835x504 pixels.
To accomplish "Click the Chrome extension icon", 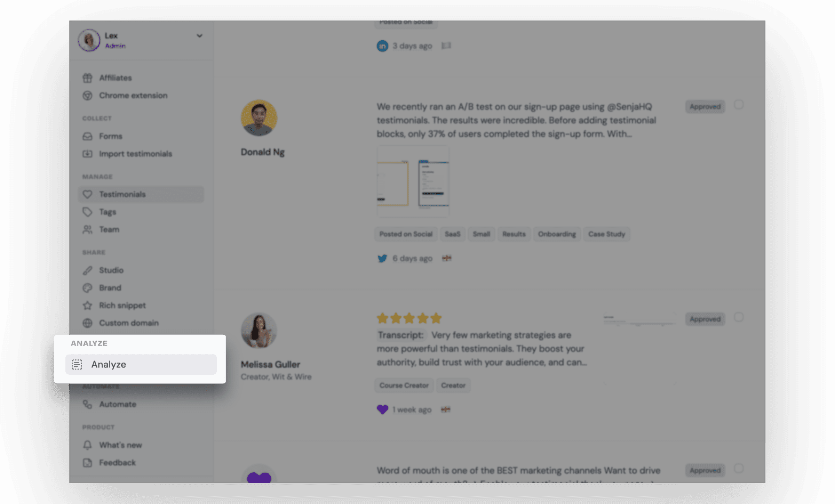I will pos(87,95).
